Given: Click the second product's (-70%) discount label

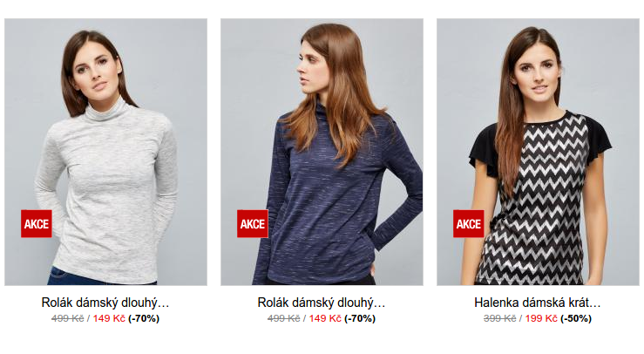Looking at the screenshot, I should pyautogui.click(x=360, y=318).
